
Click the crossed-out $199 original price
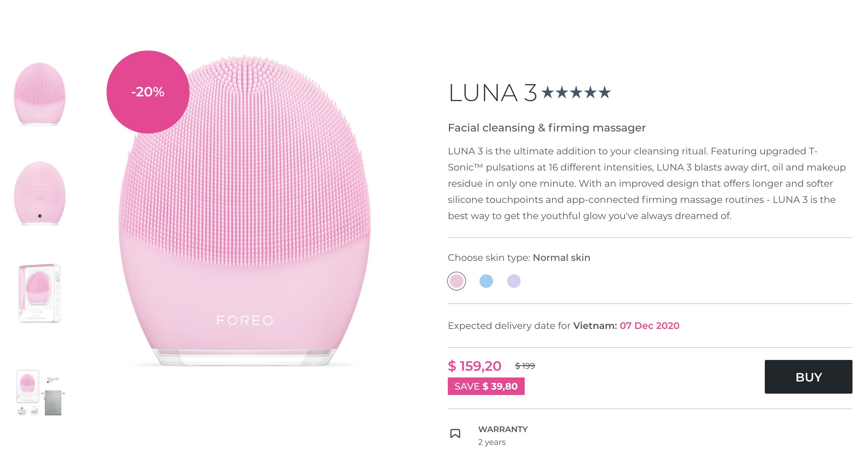click(x=525, y=366)
